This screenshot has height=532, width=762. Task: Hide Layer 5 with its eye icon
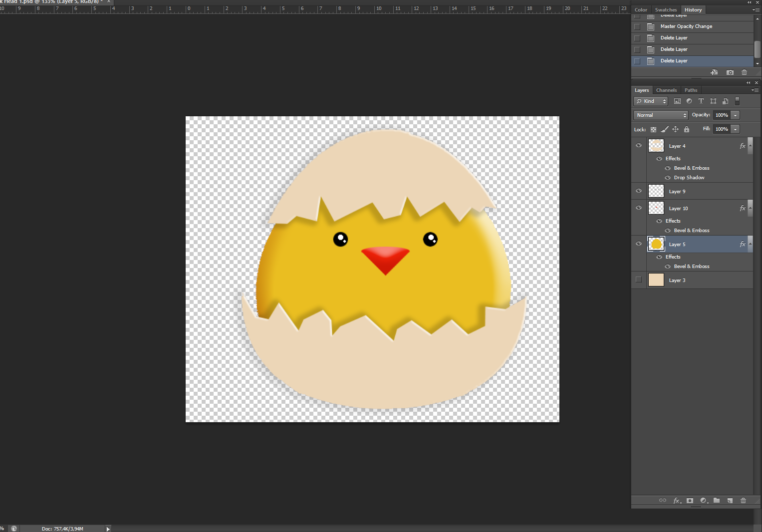(639, 244)
